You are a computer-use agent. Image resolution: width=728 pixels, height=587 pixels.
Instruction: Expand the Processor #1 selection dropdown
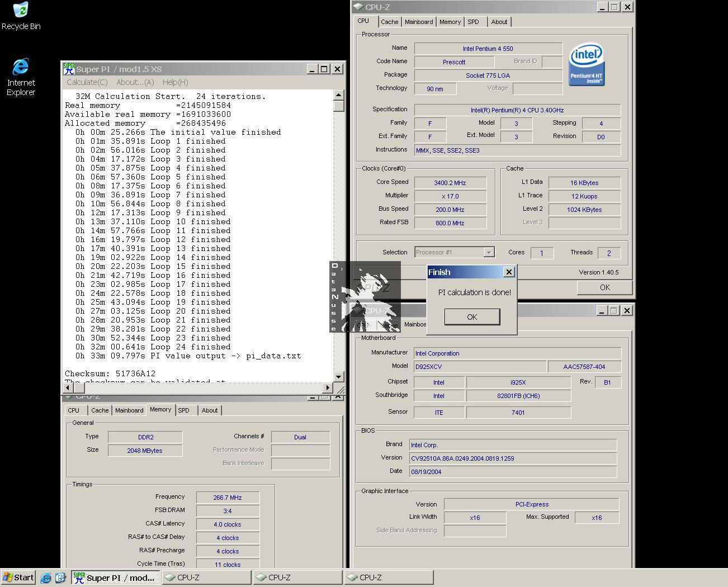click(489, 252)
